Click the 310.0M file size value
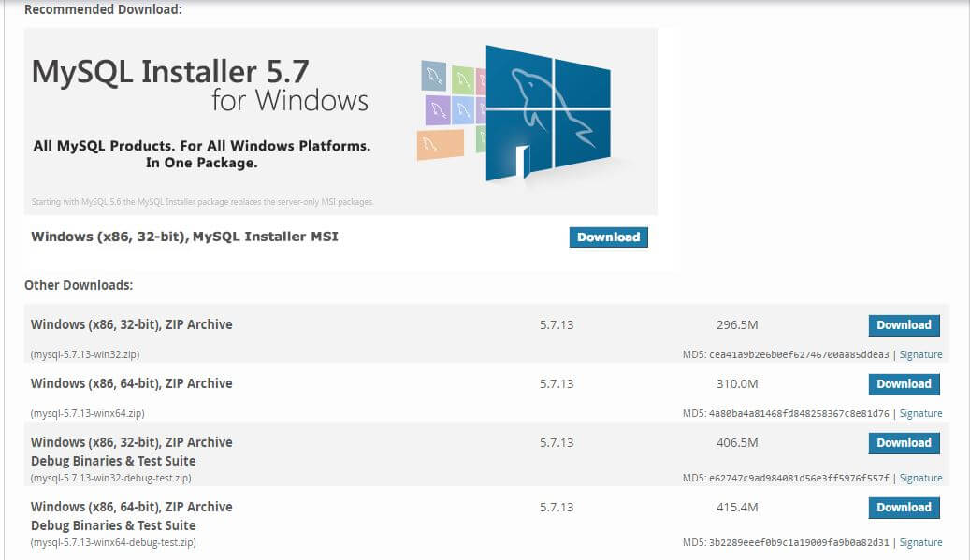The height and width of the screenshot is (560, 970). (x=737, y=383)
